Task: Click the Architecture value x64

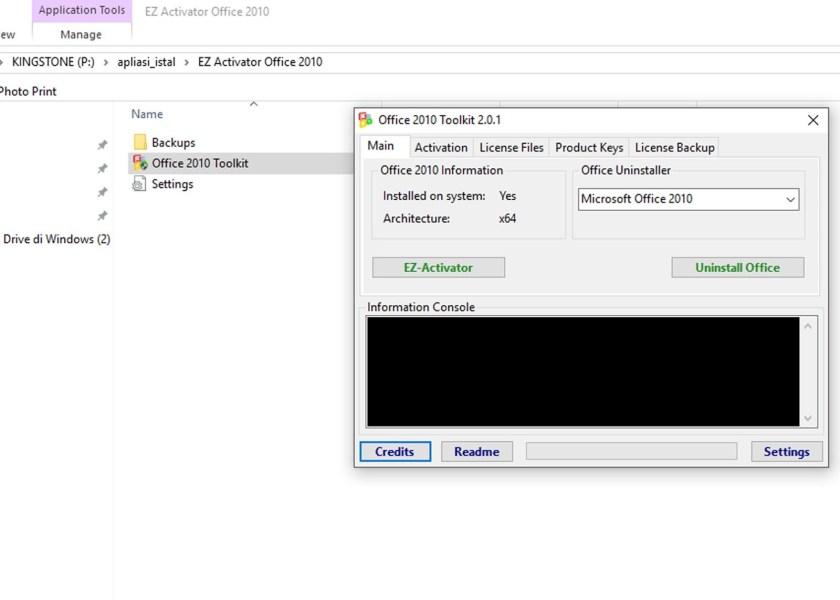Action: pyautogui.click(x=507, y=219)
